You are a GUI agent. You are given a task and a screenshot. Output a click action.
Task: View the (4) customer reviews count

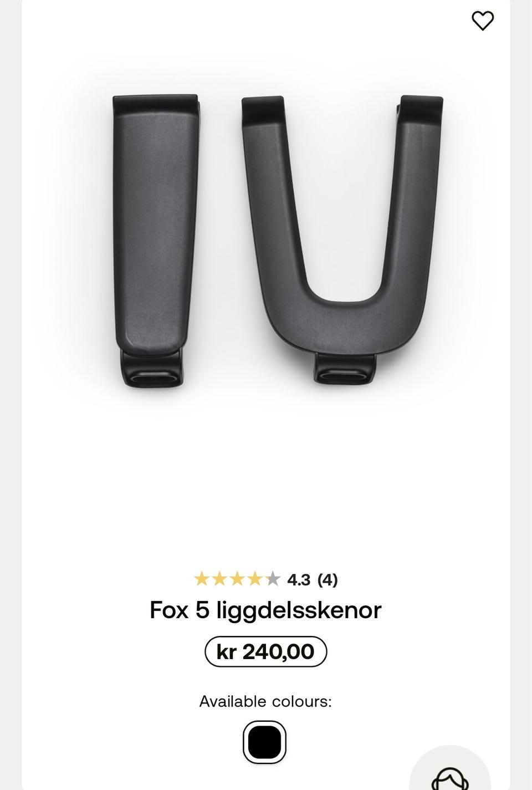click(328, 580)
